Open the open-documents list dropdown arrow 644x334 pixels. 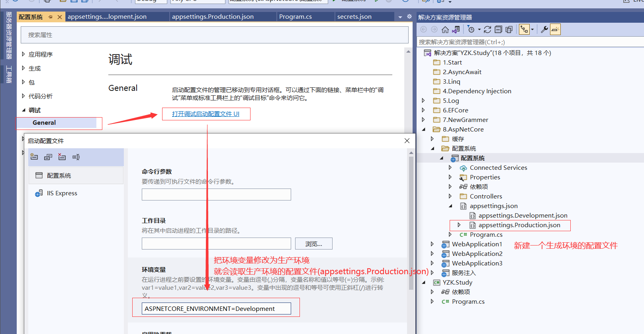[400, 17]
